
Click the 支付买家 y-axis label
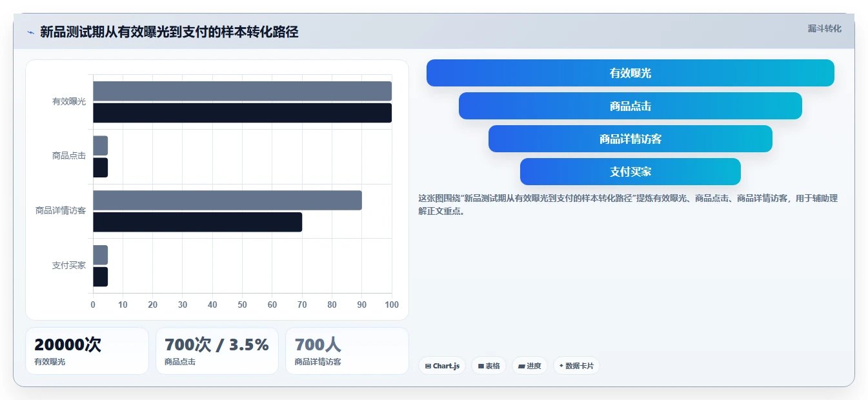tap(69, 266)
